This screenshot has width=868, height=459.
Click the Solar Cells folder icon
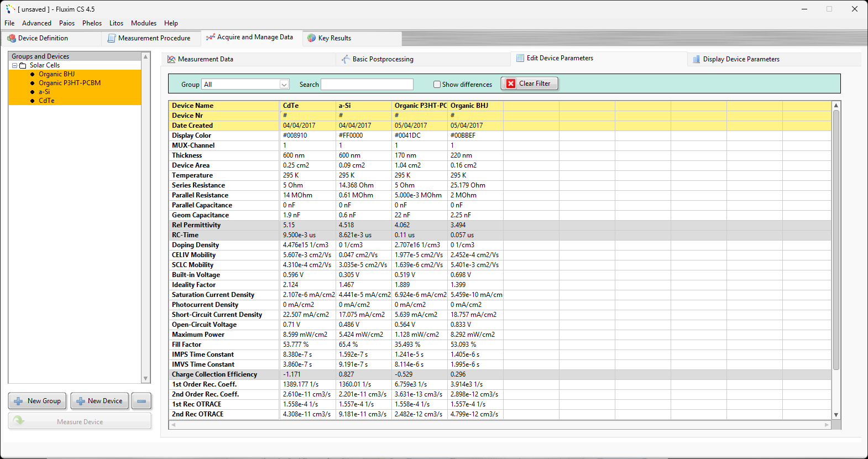23,65
